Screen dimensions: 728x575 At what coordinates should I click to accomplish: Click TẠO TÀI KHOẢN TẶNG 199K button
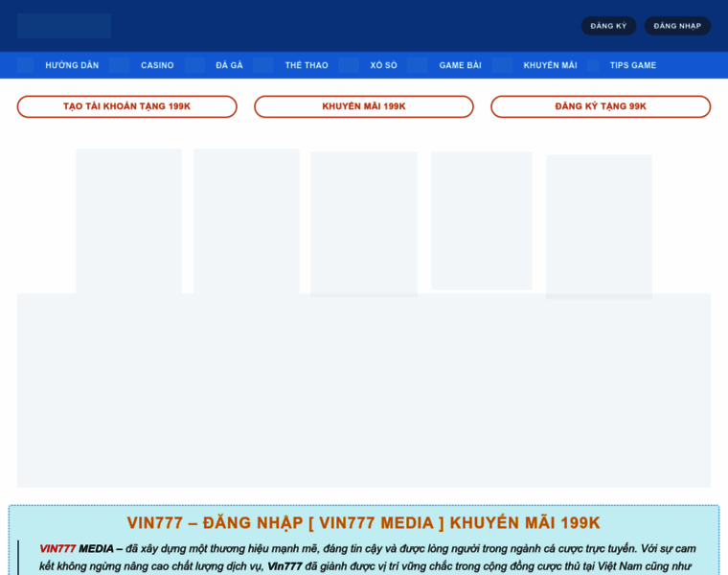[x=126, y=106]
